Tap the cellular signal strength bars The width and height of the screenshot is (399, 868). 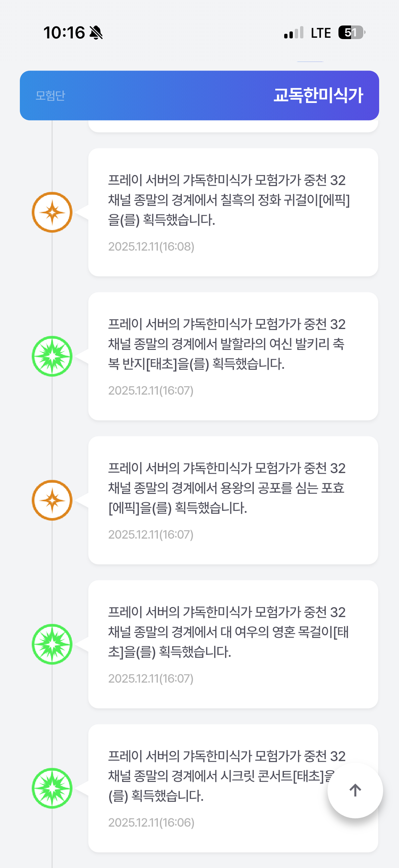293,33
